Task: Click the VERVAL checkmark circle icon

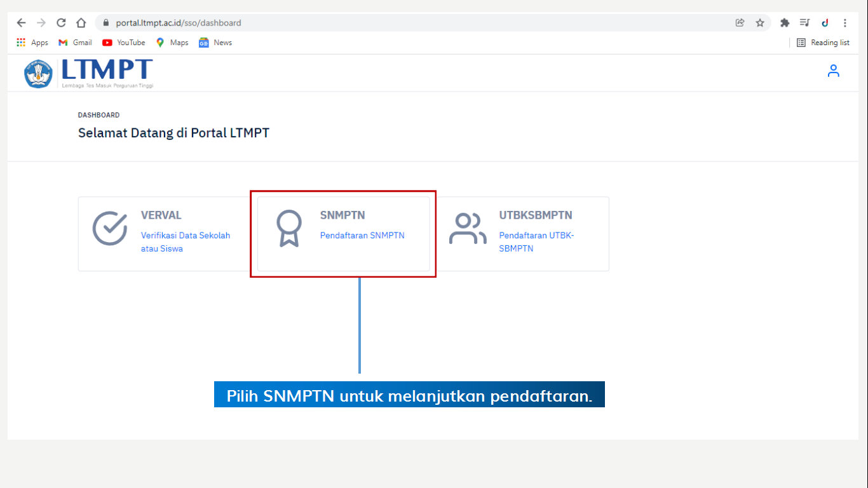Action: (110, 229)
